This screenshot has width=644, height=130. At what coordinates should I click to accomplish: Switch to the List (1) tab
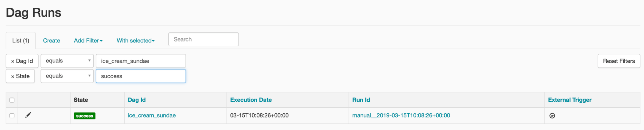pyautogui.click(x=21, y=41)
